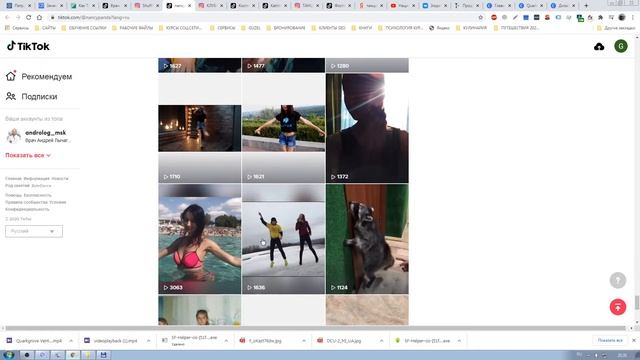
Task: Open РАБОЧИЕ ФАЙЛЫ bookmarks folder
Action: (x=132, y=28)
